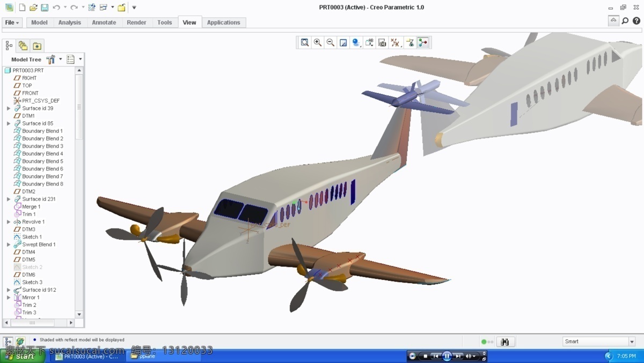
Task: Open the Customize Quick Access Toolbar dropdown arrow
Action: 134,8
